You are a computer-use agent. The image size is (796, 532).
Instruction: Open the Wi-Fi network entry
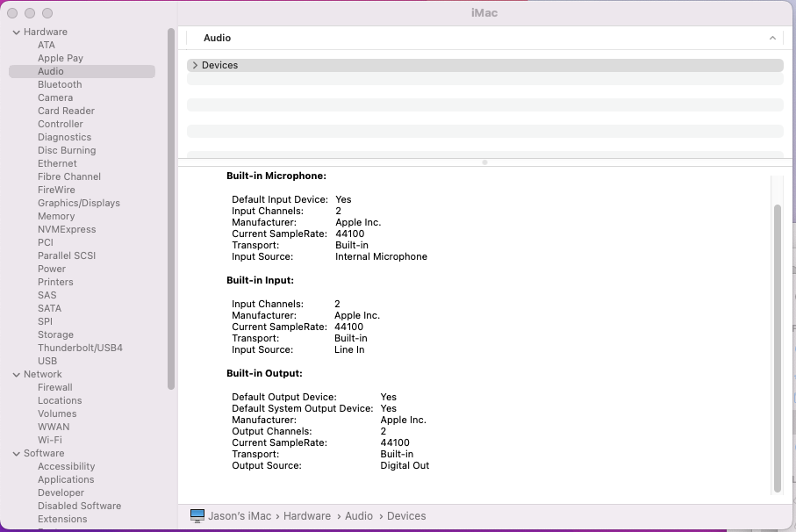point(50,441)
